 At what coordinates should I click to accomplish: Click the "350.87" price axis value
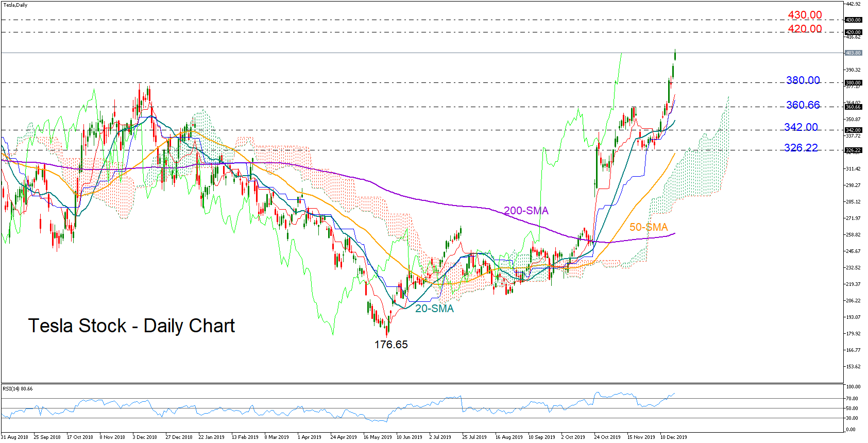[853, 120]
